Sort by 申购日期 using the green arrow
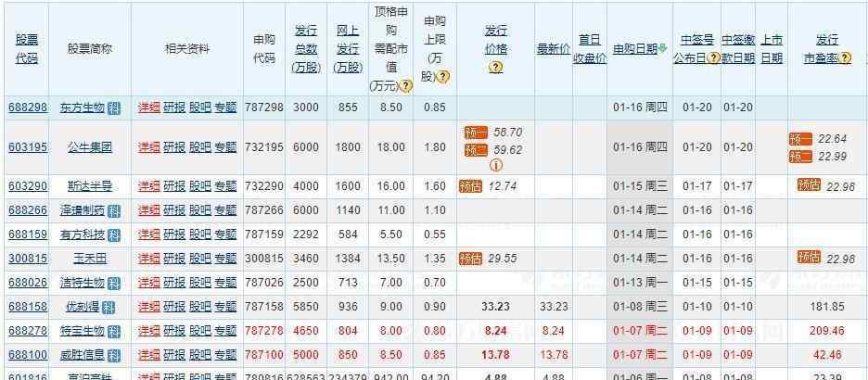 coord(663,49)
